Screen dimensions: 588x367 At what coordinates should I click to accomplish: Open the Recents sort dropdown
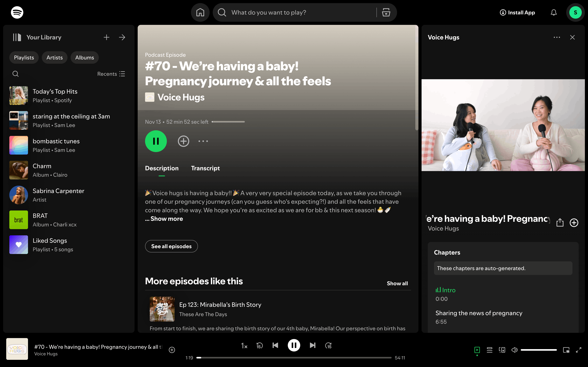(111, 74)
